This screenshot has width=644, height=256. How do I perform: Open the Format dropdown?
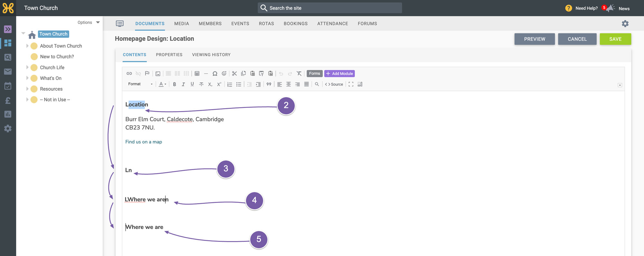140,84
